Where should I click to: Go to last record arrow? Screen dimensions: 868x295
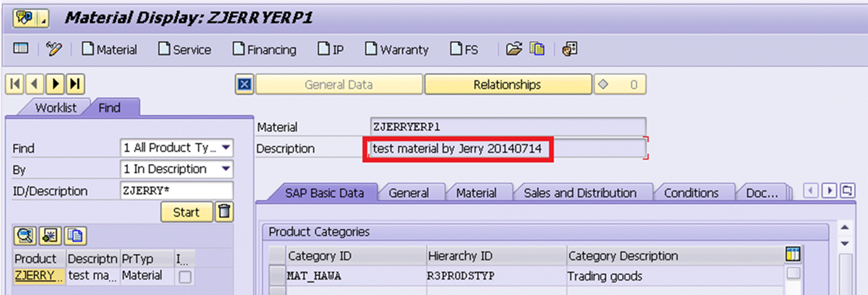tap(75, 84)
